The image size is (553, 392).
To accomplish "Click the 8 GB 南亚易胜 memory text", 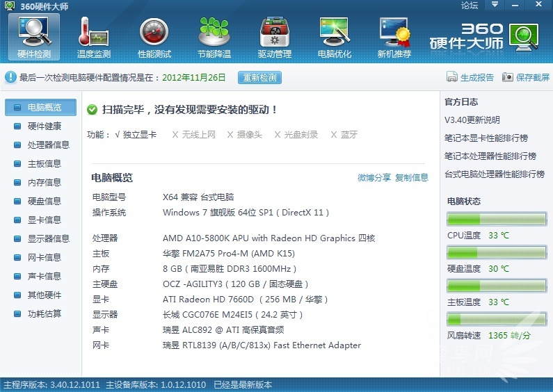I will (x=230, y=268).
